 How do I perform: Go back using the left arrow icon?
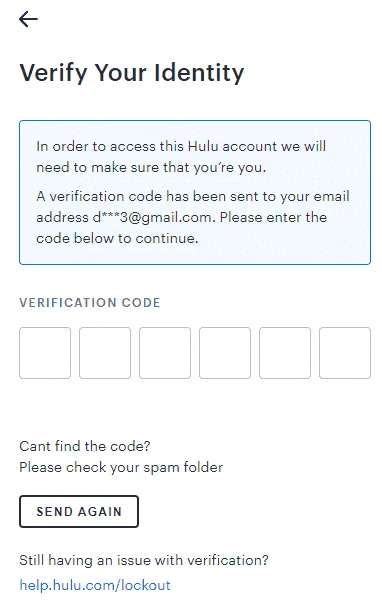[28, 19]
